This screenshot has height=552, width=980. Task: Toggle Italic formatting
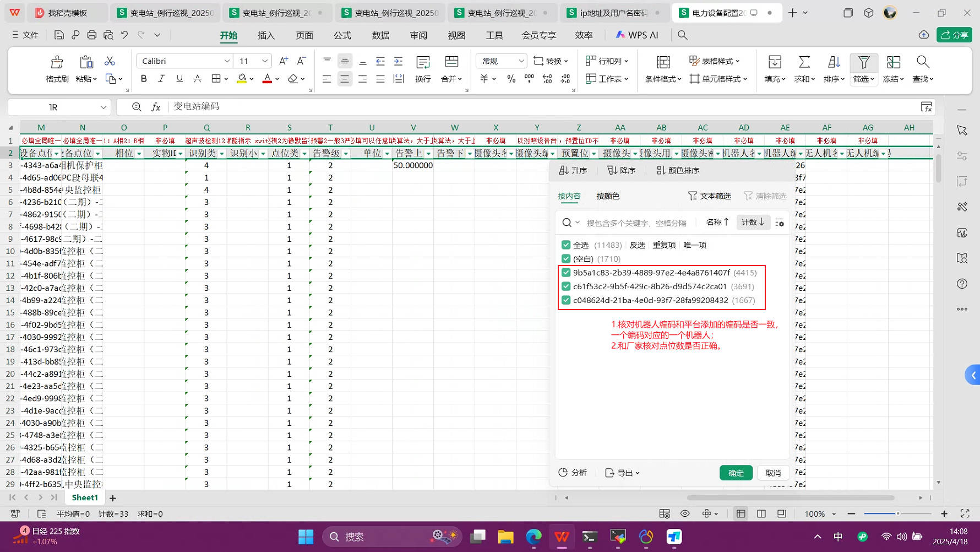(161, 79)
